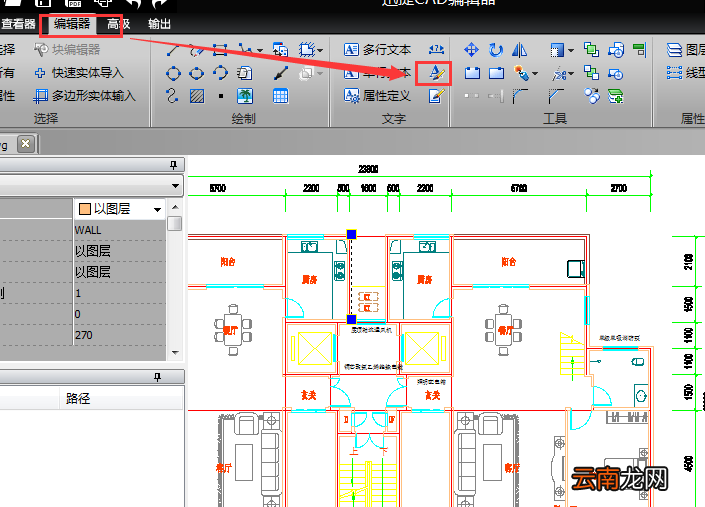Switch to the 编辑器 tab
Viewport: 705px width, 507px height.
pos(72,24)
